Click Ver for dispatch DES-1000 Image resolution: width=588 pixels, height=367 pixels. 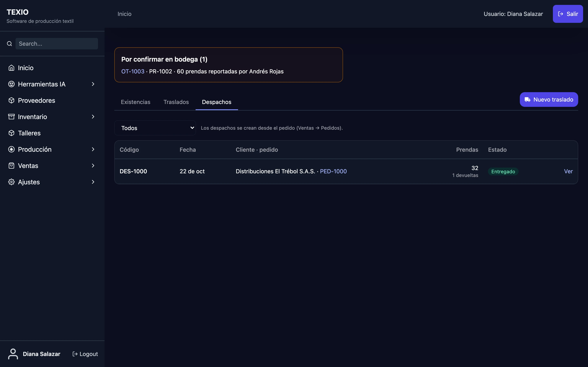(568, 171)
